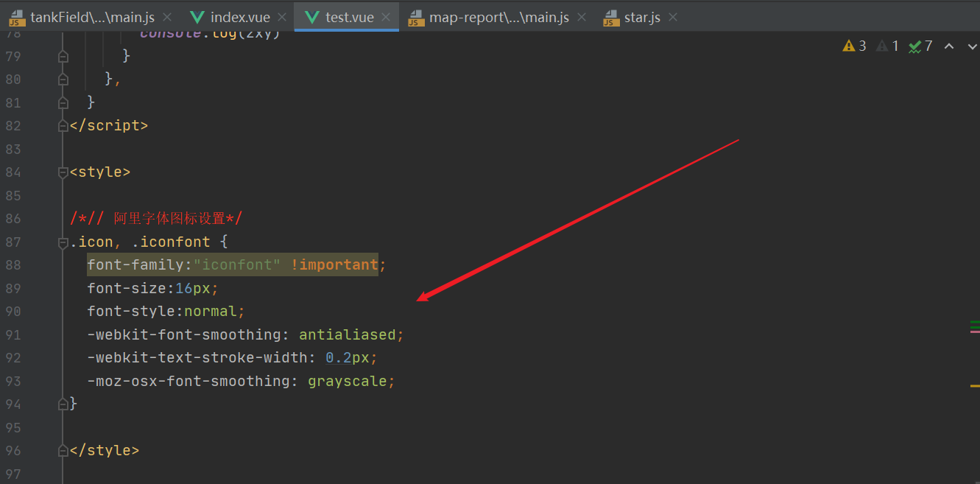
Task: Collapse the script block at closing tag line 82
Action: 63,126
